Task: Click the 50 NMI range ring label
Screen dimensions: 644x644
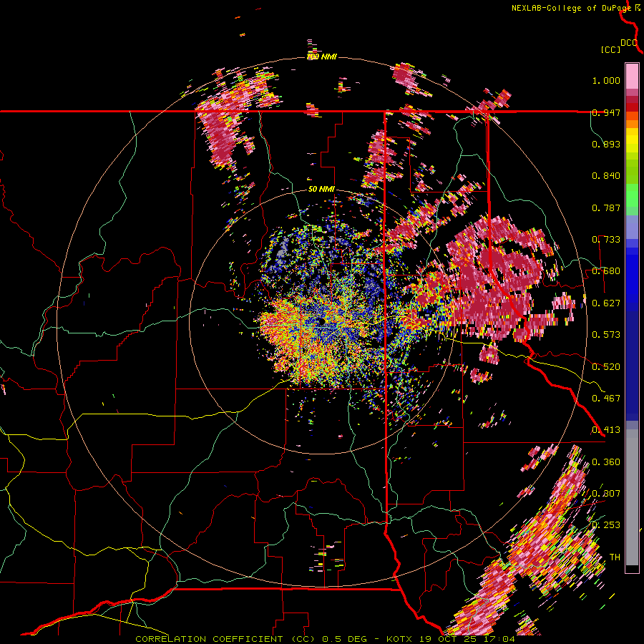Action: pyautogui.click(x=321, y=190)
